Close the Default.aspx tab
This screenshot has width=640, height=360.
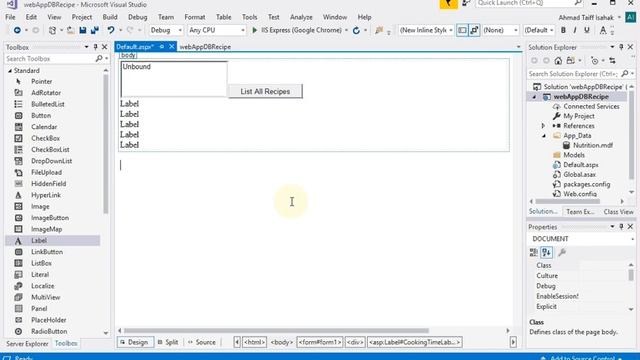click(x=172, y=47)
